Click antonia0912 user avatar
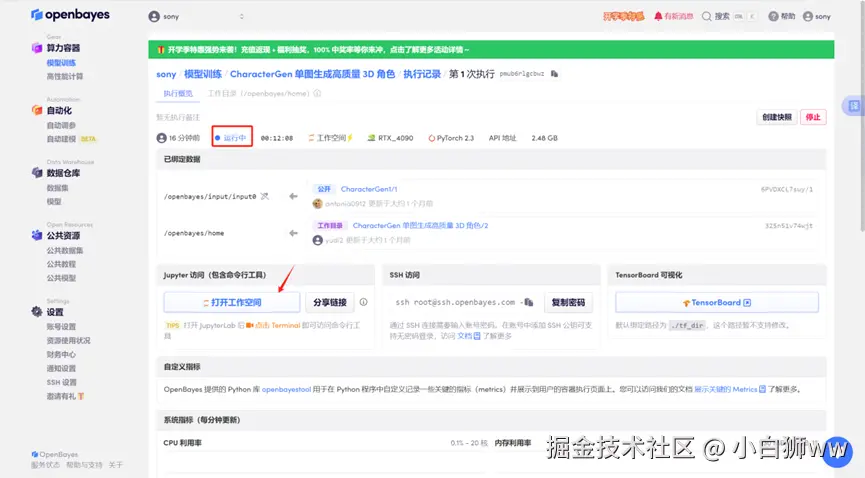The height and width of the screenshot is (478, 865). (x=317, y=204)
